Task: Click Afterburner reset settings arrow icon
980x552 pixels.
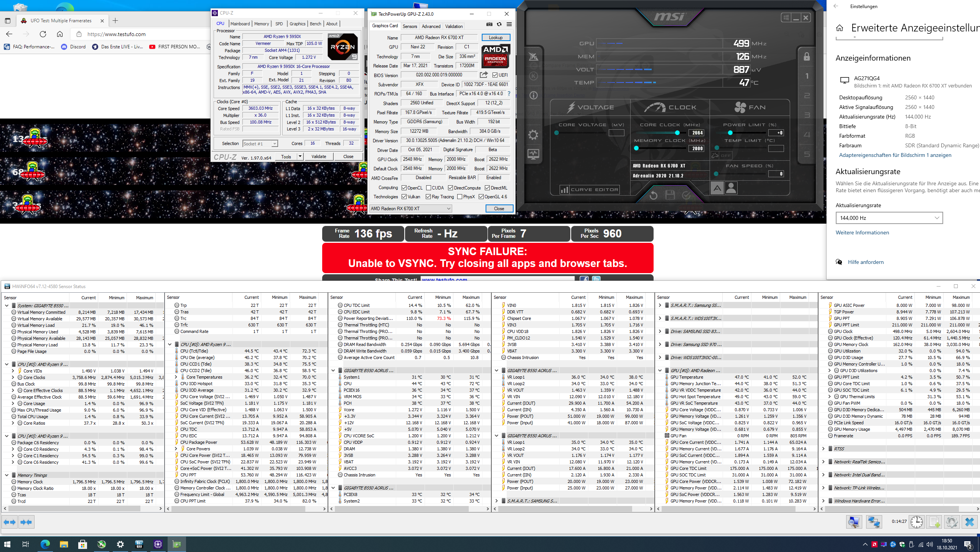Action: 653,196
